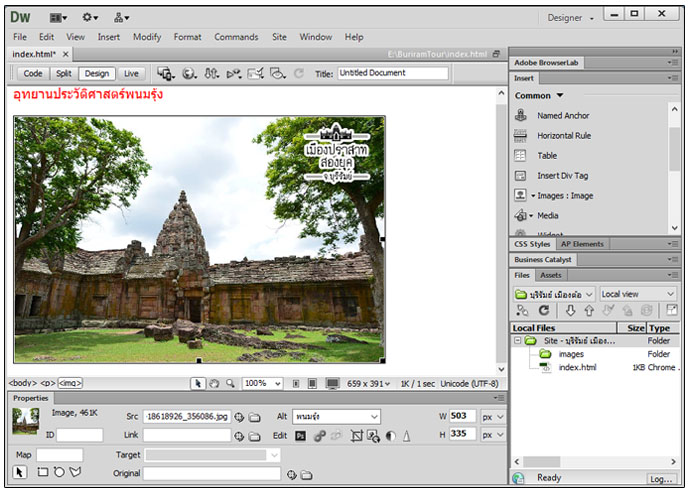Click the Named Anchor insert icon
The image size is (691, 493).
(x=521, y=115)
